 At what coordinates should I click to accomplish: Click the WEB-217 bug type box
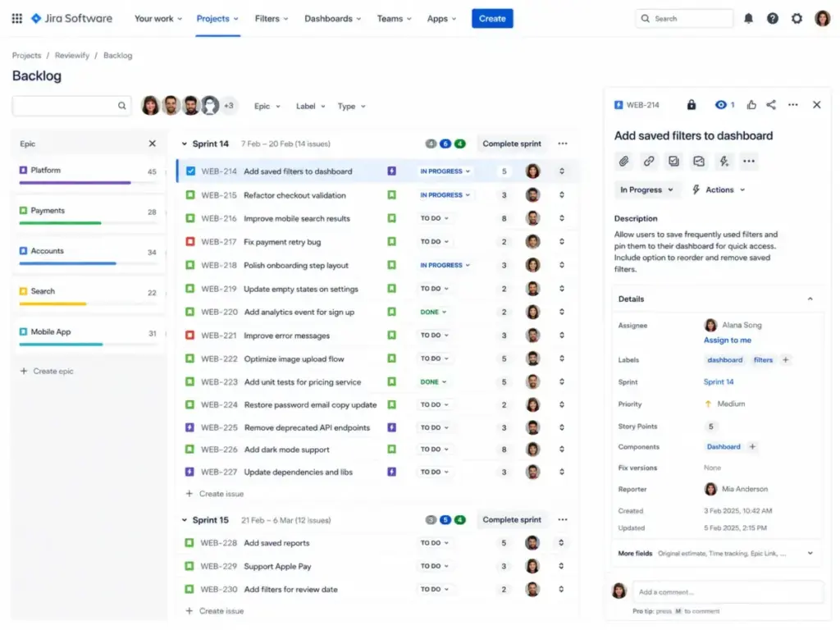(190, 242)
